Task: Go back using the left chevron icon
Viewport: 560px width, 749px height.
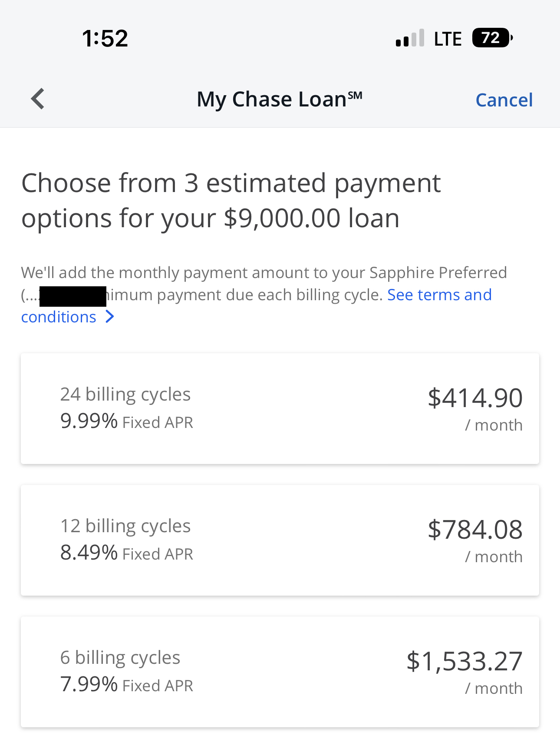Action: pos(38,99)
